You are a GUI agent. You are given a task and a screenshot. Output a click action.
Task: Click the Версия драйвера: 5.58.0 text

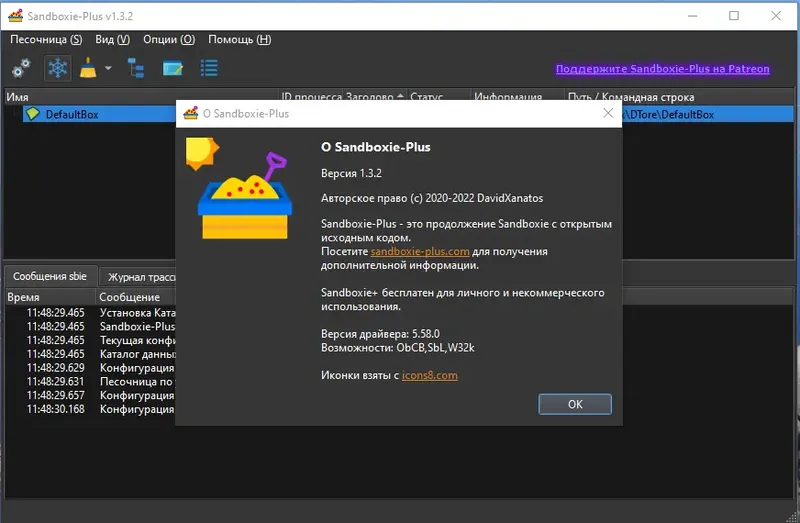click(380, 334)
